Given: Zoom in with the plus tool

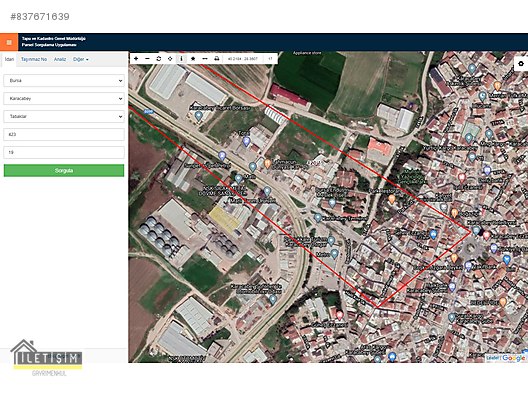Looking at the screenshot, I should point(136,59).
